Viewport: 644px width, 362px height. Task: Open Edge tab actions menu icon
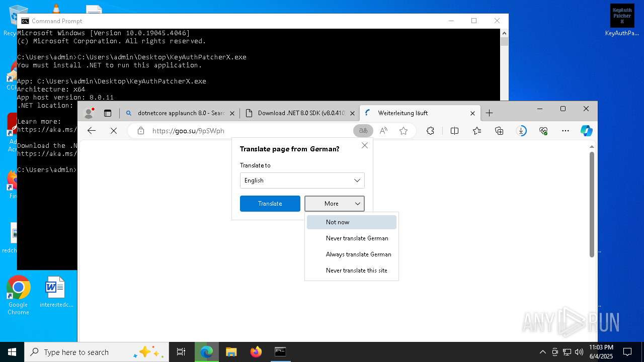pos(108,113)
